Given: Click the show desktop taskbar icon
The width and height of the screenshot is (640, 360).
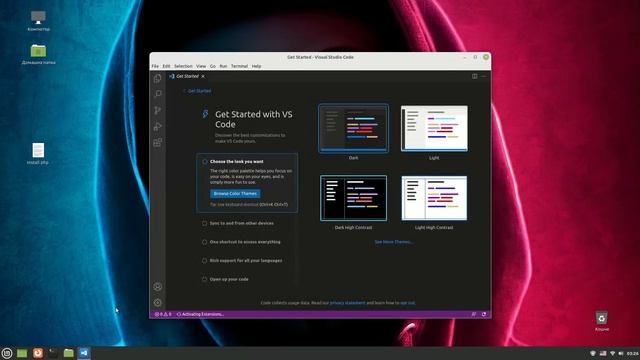Looking at the screenshot, I should pos(22,353).
